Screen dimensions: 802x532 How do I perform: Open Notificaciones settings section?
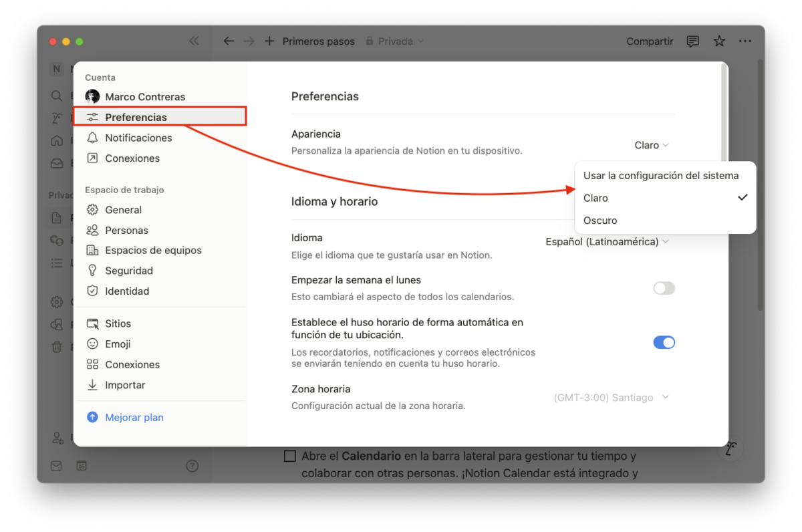138,138
